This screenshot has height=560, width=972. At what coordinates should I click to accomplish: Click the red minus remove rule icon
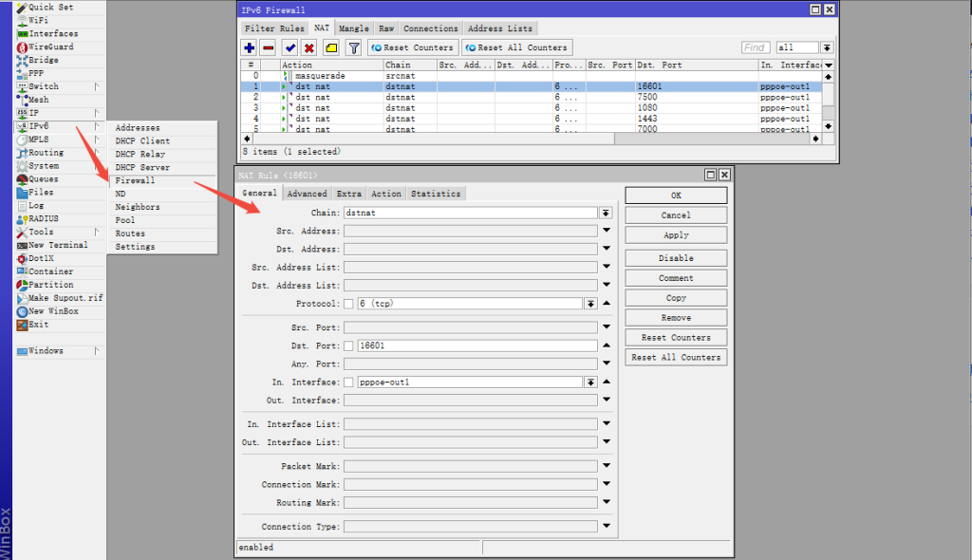pos(269,47)
